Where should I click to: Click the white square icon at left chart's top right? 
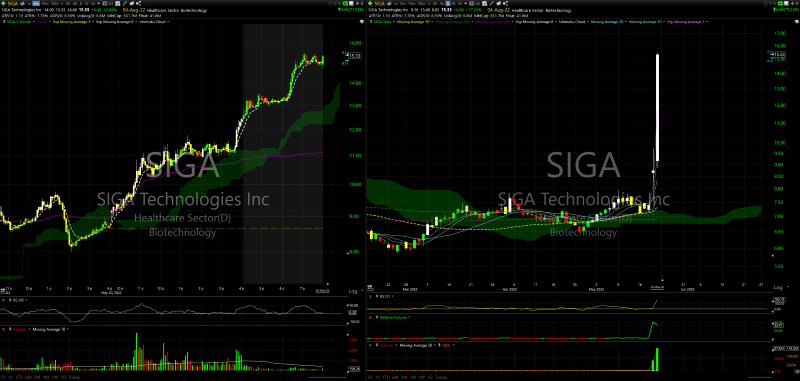(351, 3)
